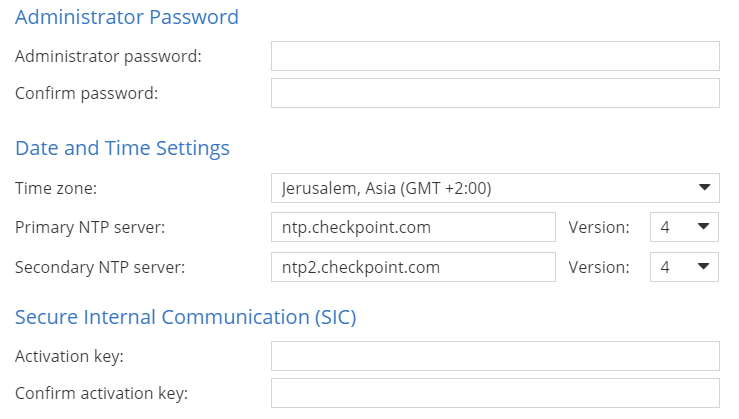Open the Time zone dropdown
The width and height of the screenshot is (739, 419).
[495, 188]
